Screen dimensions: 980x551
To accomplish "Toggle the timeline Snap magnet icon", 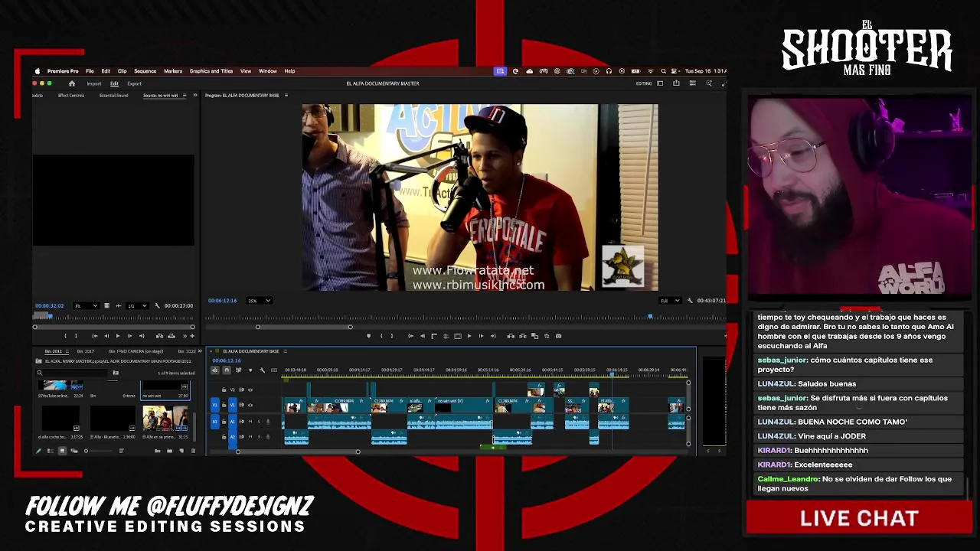I will [227, 370].
